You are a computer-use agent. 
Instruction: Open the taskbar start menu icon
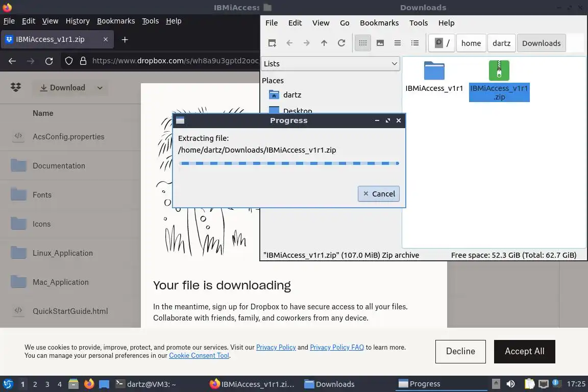tap(8, 384)
